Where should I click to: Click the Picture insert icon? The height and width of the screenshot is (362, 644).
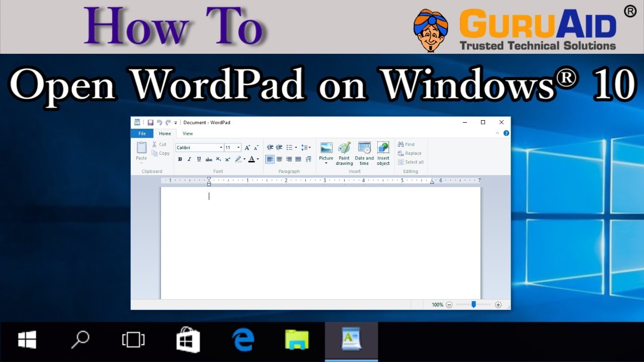[326, 148]
